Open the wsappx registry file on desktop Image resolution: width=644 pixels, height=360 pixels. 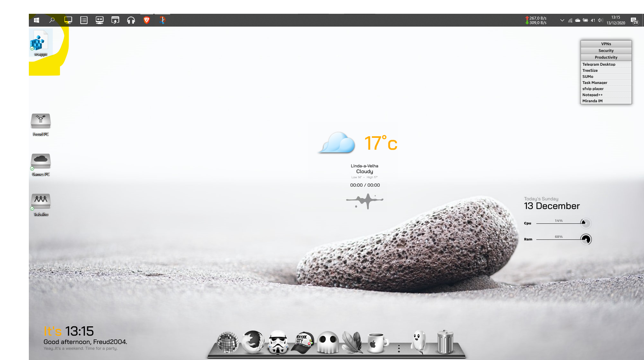[x=41, y=43]
